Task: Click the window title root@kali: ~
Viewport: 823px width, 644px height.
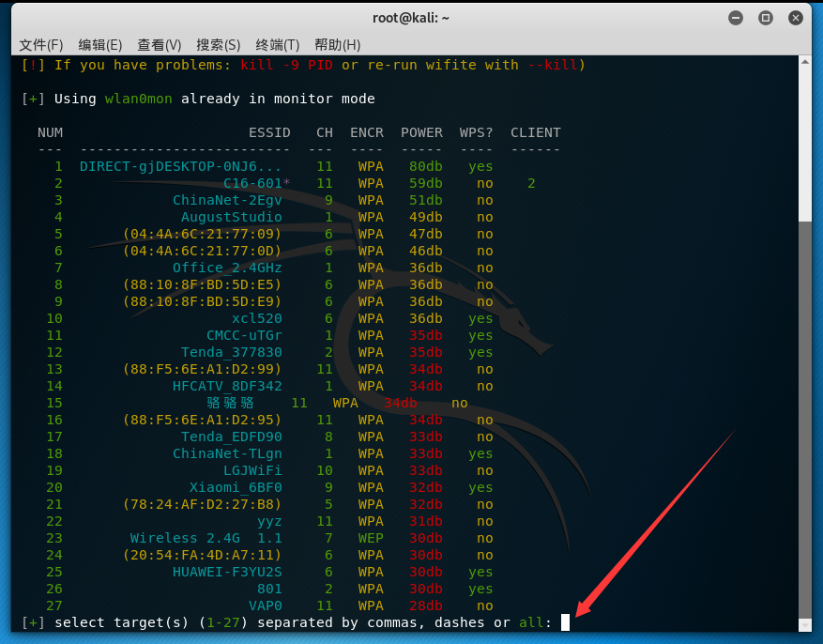Action: [x=411, y=19]
